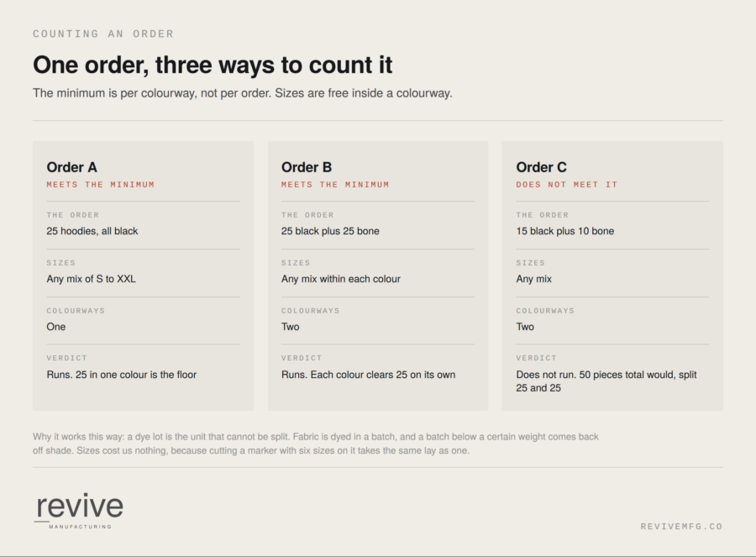The height and width of the screenshot is (557, 756).
Task: Click the 'SIZES' label in Order B
Action: [296, 263]
